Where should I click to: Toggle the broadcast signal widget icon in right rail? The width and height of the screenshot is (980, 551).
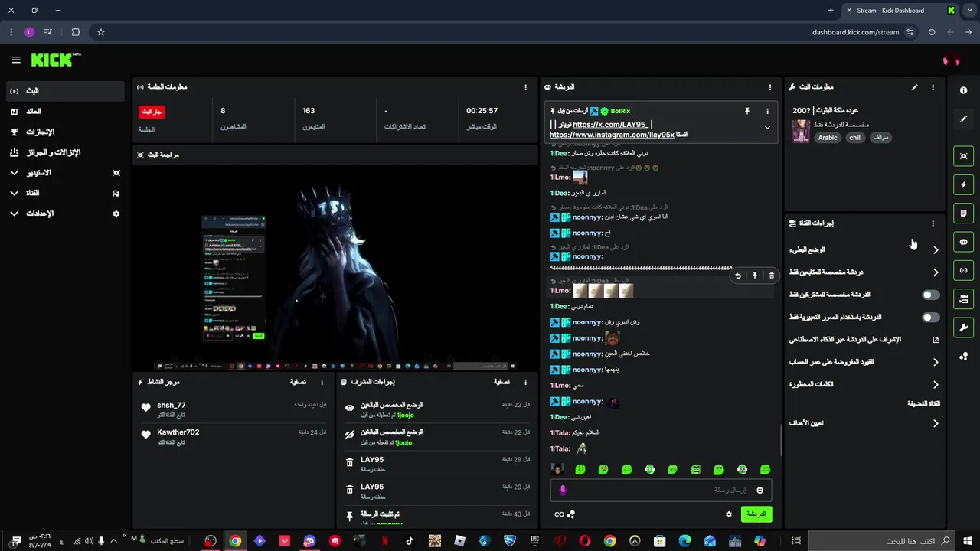pyautogui.click(x=963, y=270)
